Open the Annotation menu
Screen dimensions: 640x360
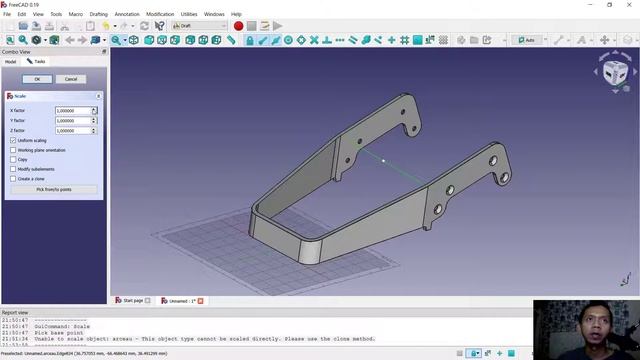[x=127, y=14]
